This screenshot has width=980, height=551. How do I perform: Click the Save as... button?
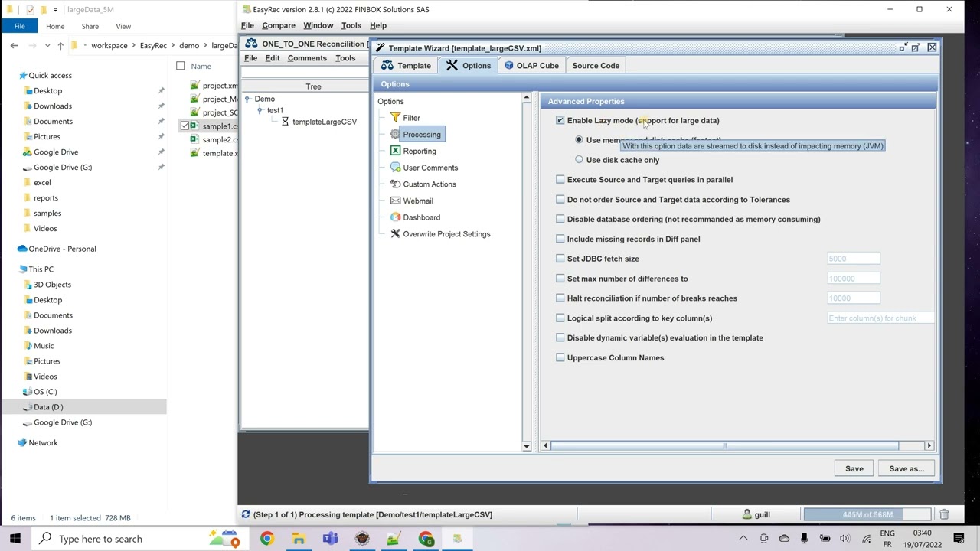click(x=906, y=469)
